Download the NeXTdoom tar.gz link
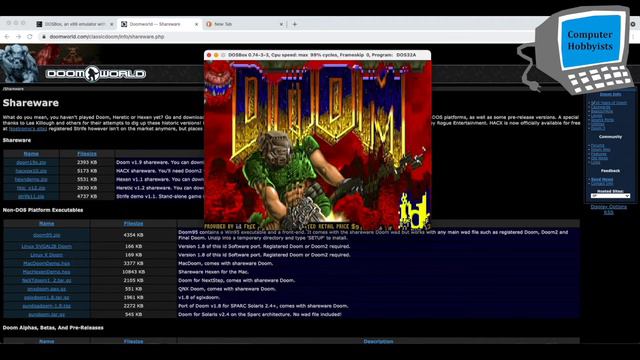 pyautogui.click(x=47, y=280)
